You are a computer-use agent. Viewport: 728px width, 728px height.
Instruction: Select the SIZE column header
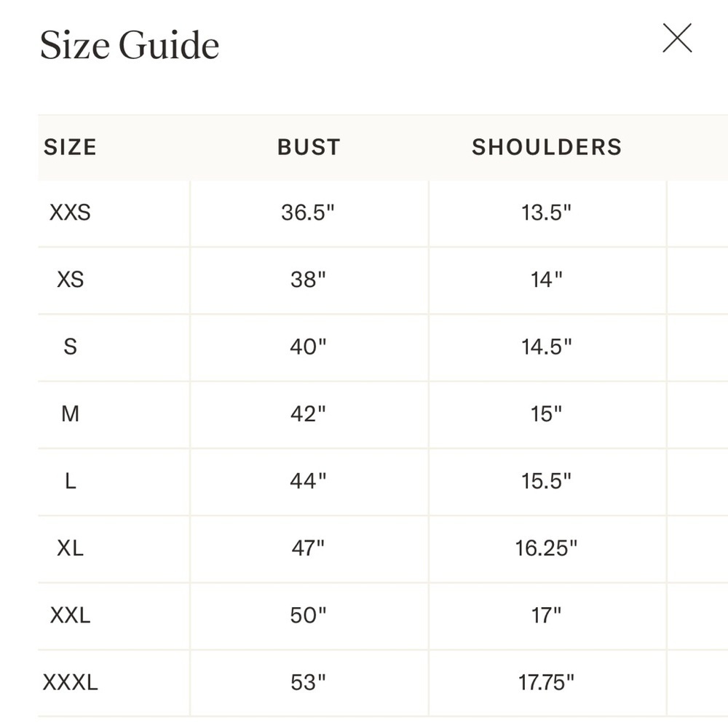[70, 147]
